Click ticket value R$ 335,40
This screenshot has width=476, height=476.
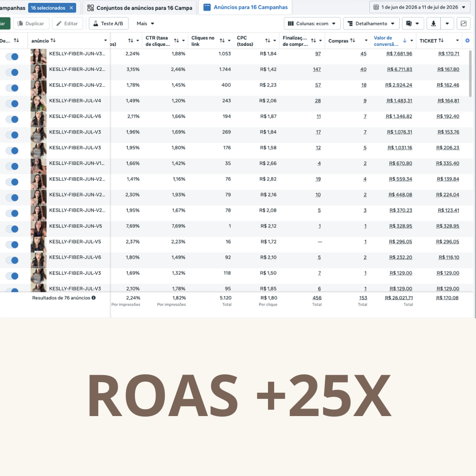[x=447, y=164]
